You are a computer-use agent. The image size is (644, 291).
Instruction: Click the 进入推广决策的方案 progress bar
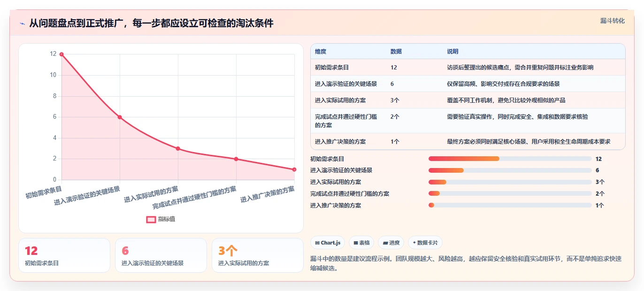(510, 206)
